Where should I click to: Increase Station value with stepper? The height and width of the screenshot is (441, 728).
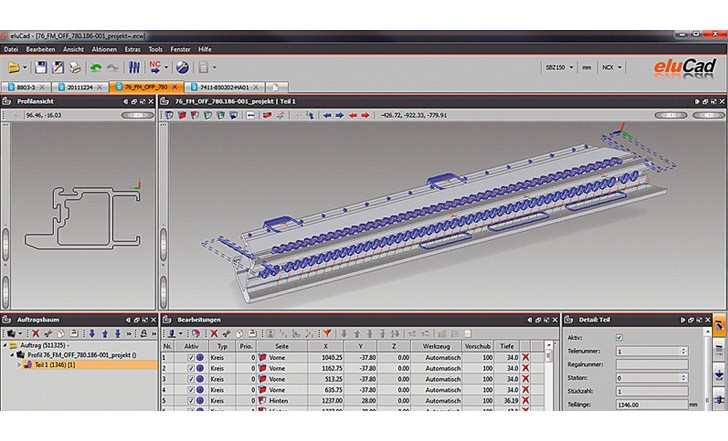click(683, 376)
